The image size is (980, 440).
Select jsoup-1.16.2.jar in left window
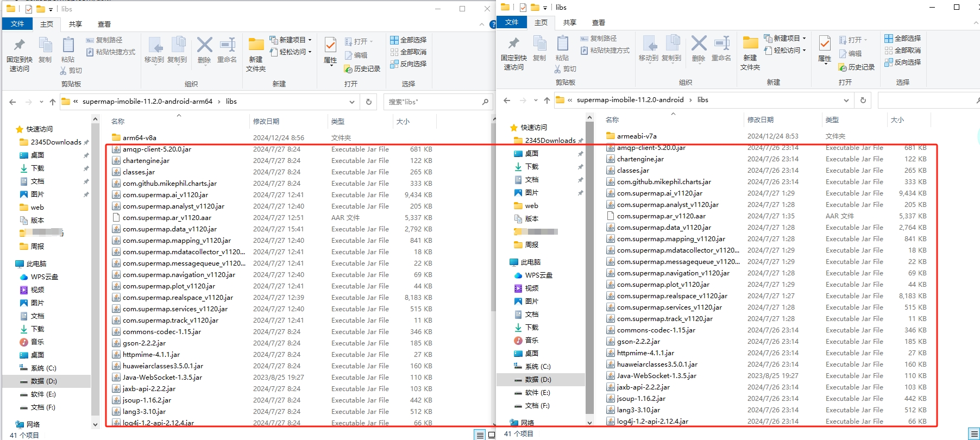tap(147, 400)
